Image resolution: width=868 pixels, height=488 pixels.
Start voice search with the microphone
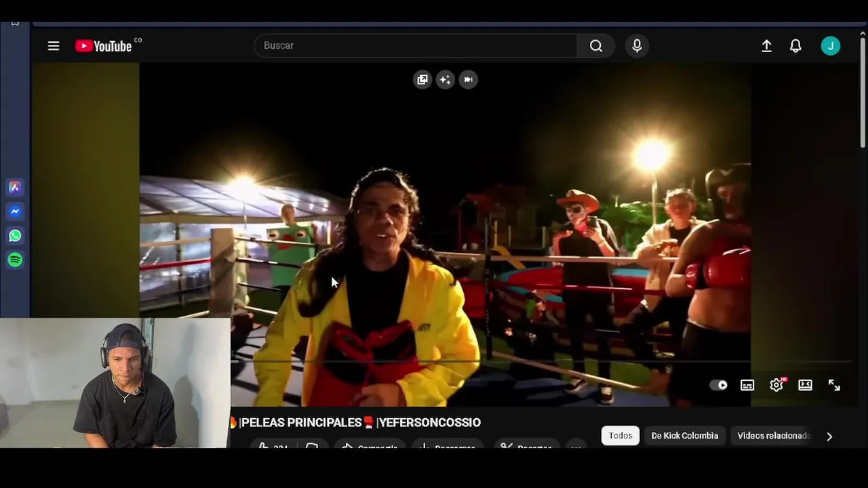[x=637, y=45]
